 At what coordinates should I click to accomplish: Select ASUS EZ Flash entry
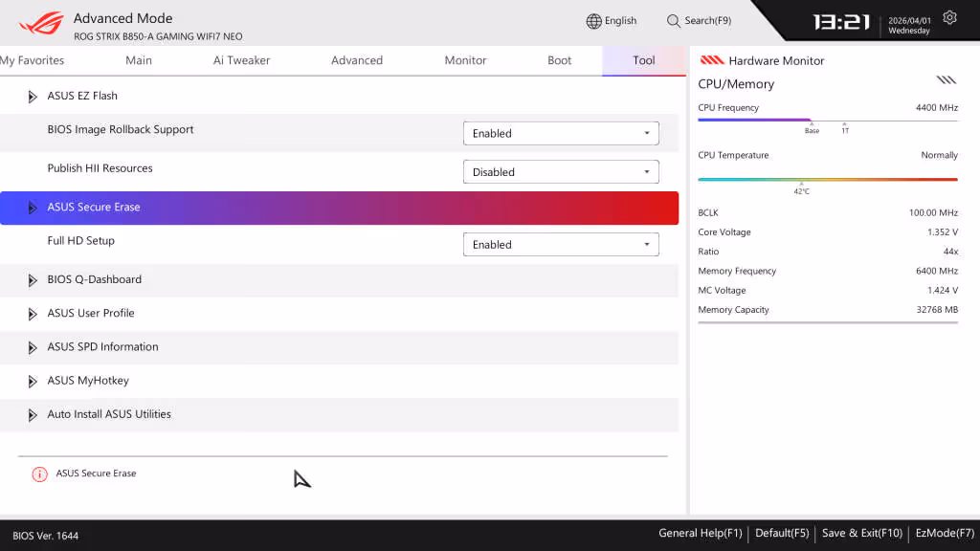340,97
